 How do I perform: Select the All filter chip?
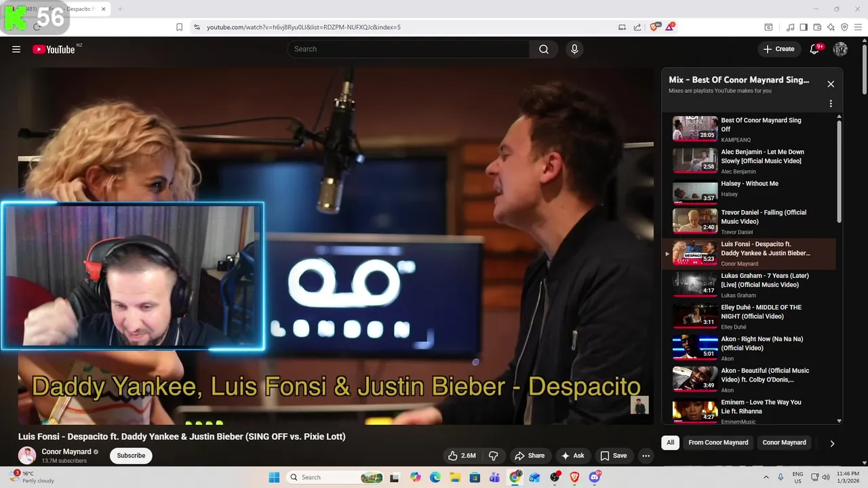click(670, 443)
